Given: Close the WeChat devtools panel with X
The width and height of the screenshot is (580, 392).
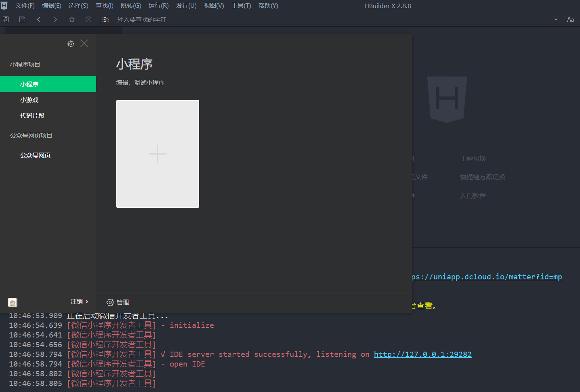Looking at the screenshot, I should tap(84, 43).
